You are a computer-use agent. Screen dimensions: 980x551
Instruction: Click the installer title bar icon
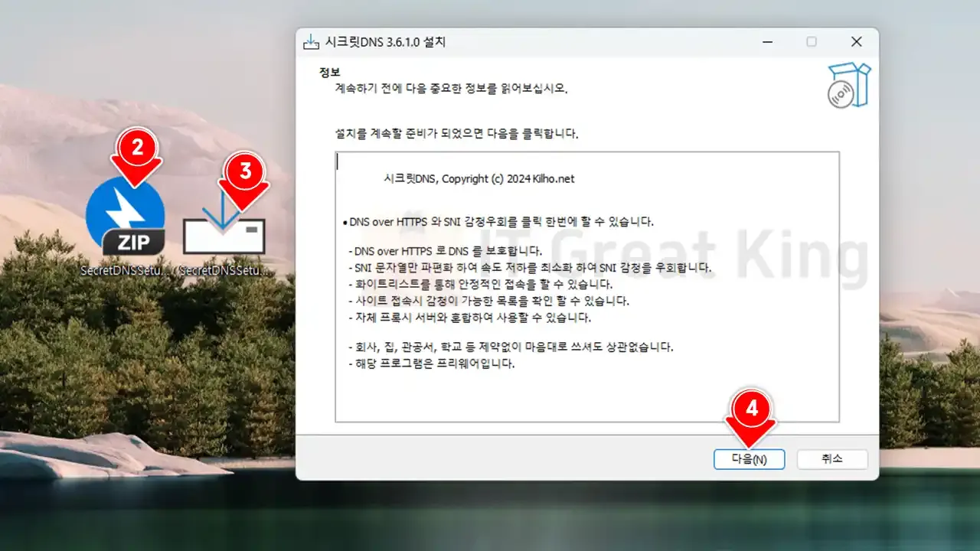(311, 42)
